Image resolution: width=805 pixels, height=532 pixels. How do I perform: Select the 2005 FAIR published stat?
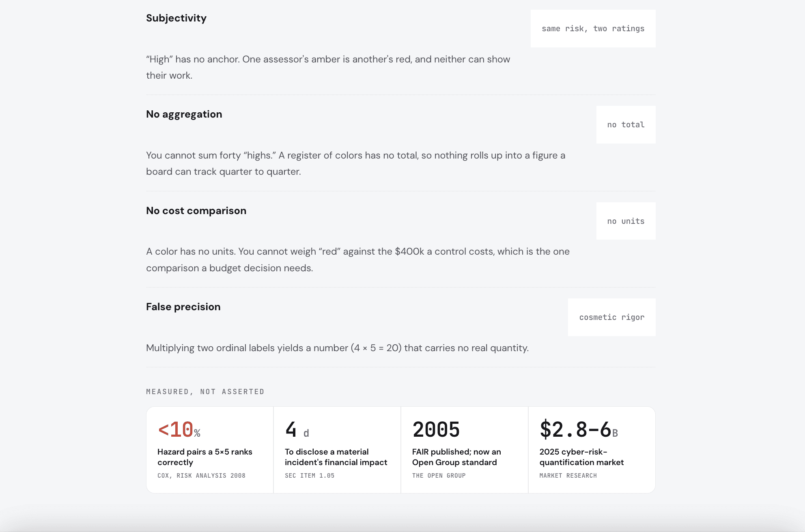[465, 450]
